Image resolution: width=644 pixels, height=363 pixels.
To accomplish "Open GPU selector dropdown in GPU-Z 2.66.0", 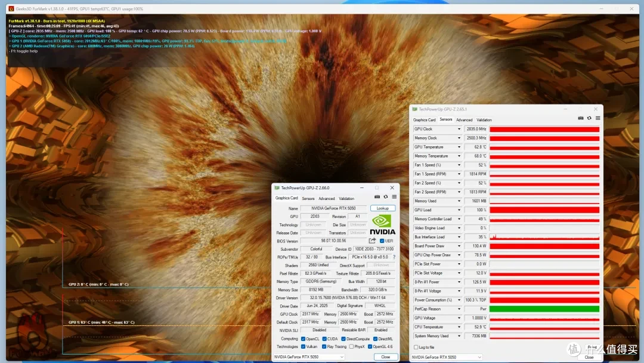I will click(x=309, y=357).
